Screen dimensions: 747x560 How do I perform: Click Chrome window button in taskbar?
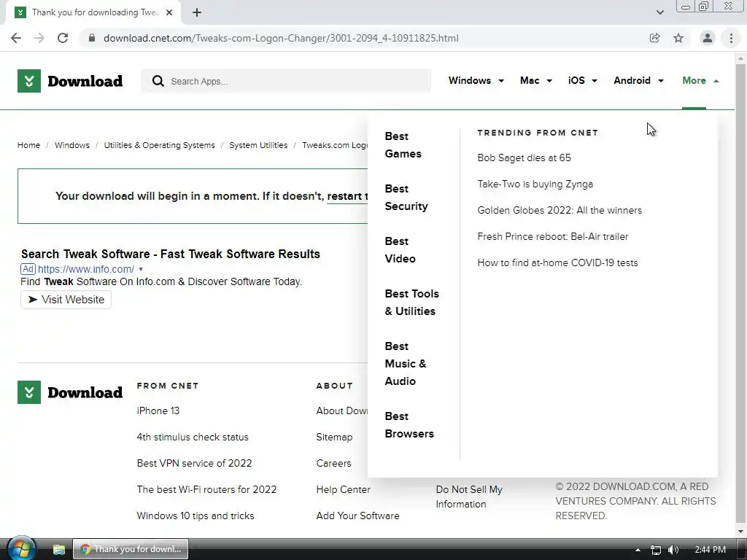[131, 549]
